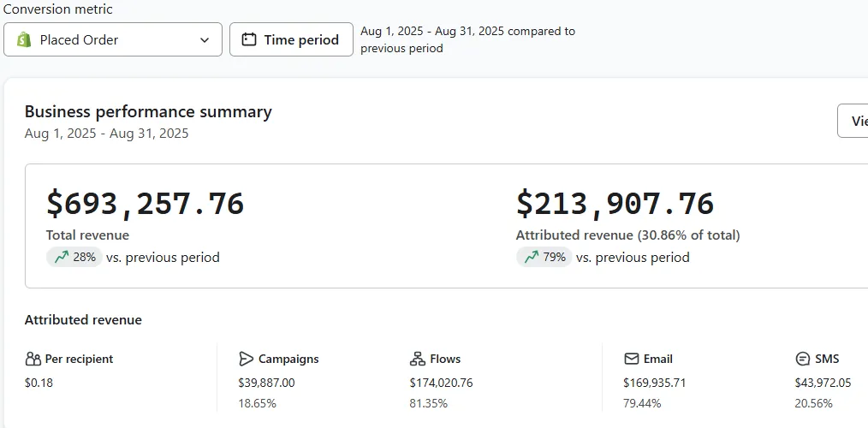
Task: Expand the Placed Order dropdown chevron
Action: click(205, 39)
